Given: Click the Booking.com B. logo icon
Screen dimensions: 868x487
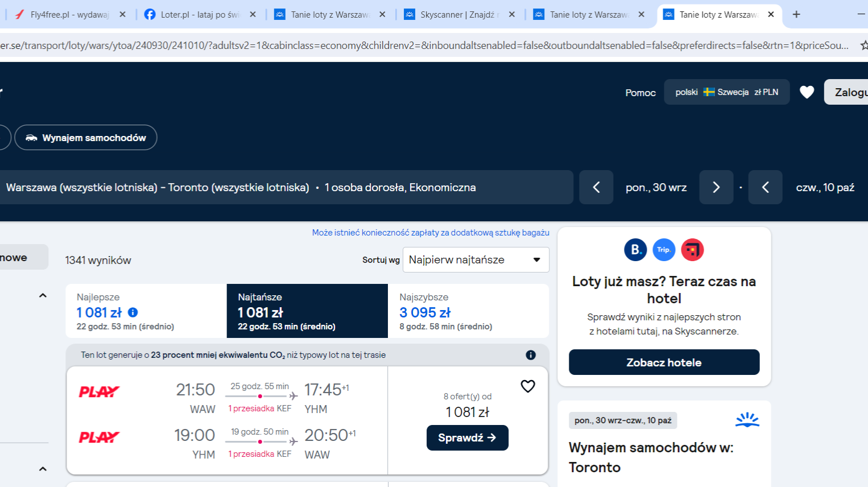Looking at the screenshot, I should (x=635, y=250).
